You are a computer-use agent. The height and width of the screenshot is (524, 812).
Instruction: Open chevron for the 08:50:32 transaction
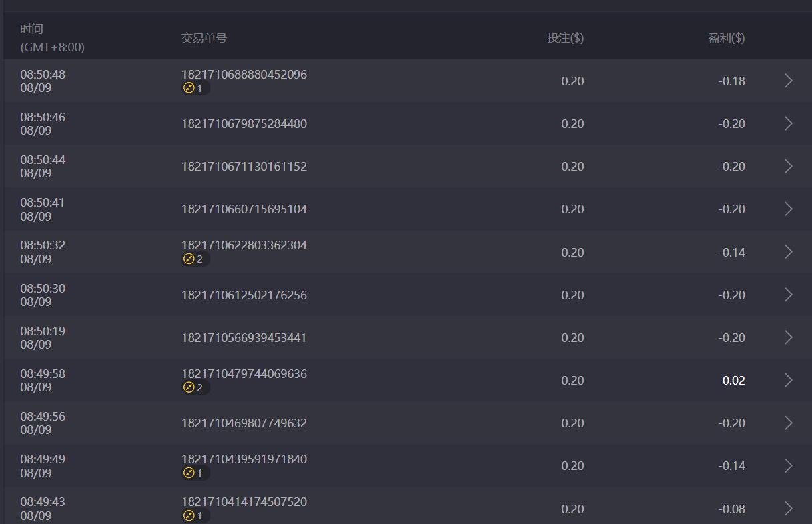(x=789, y=252)
